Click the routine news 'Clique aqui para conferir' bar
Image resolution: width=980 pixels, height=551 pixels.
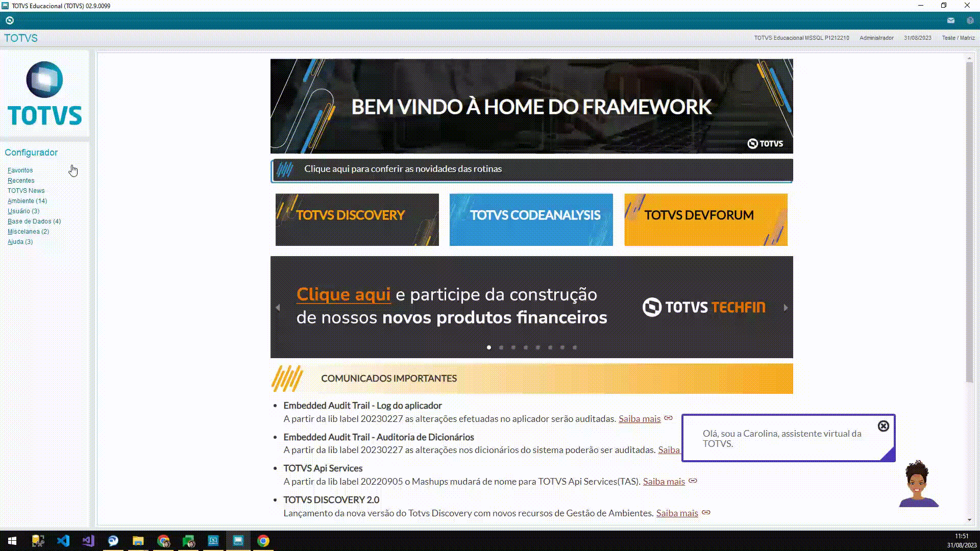(x=532, y=170)
